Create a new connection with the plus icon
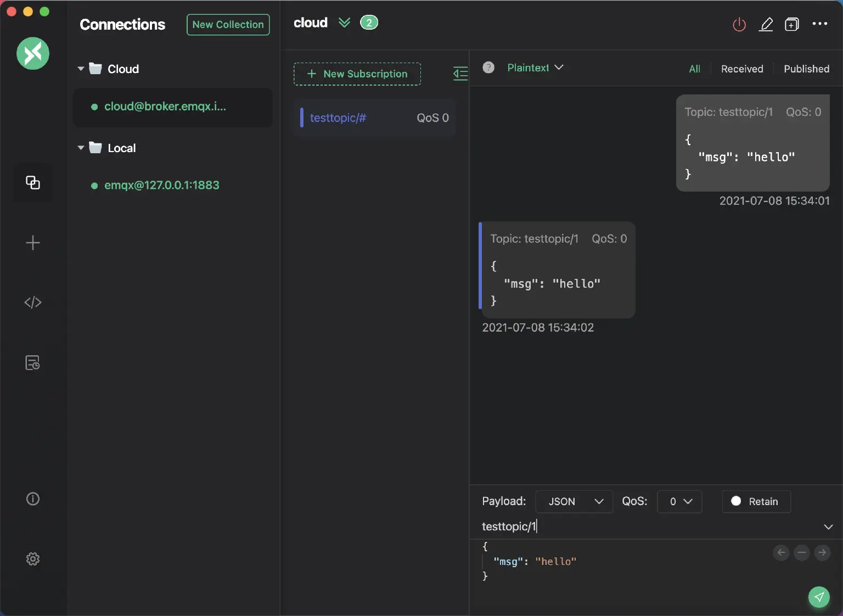Viewport: 843px width, 616px height. [x=32, y=243]
